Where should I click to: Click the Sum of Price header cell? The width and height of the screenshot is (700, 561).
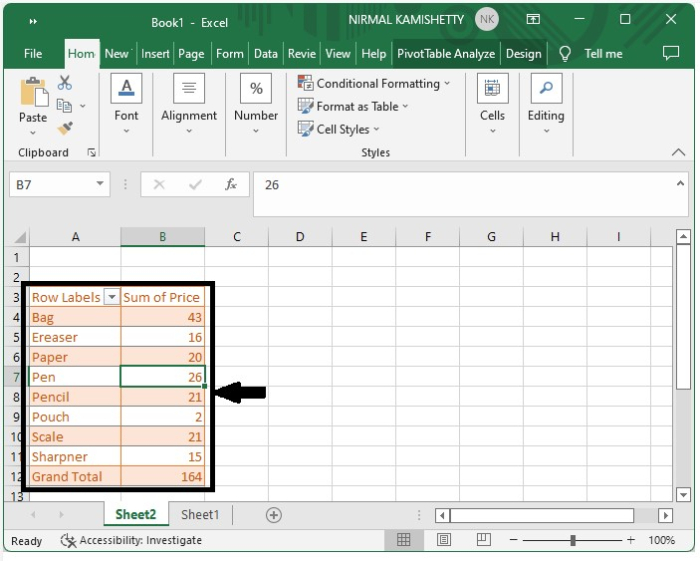coord(163,297)
